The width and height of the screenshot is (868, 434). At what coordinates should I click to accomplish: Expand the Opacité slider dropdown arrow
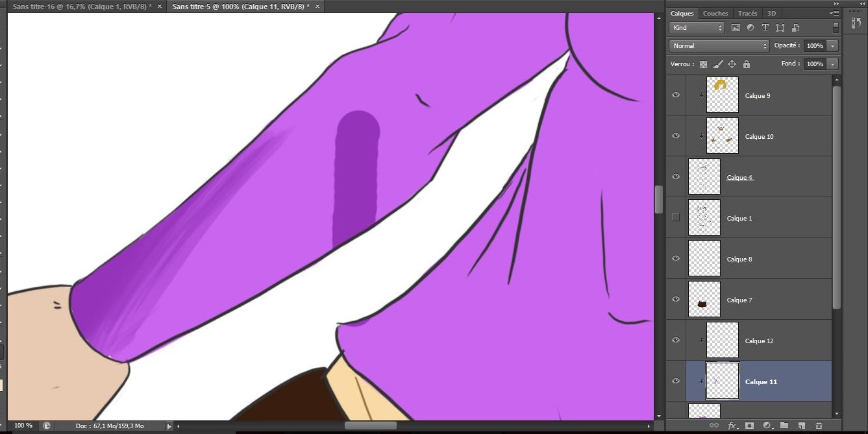832,46
